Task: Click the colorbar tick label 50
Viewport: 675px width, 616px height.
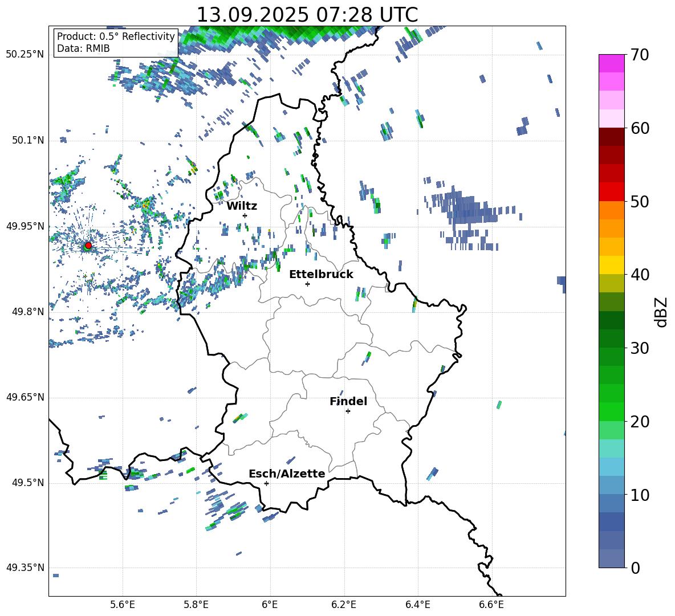Action: 640,201
